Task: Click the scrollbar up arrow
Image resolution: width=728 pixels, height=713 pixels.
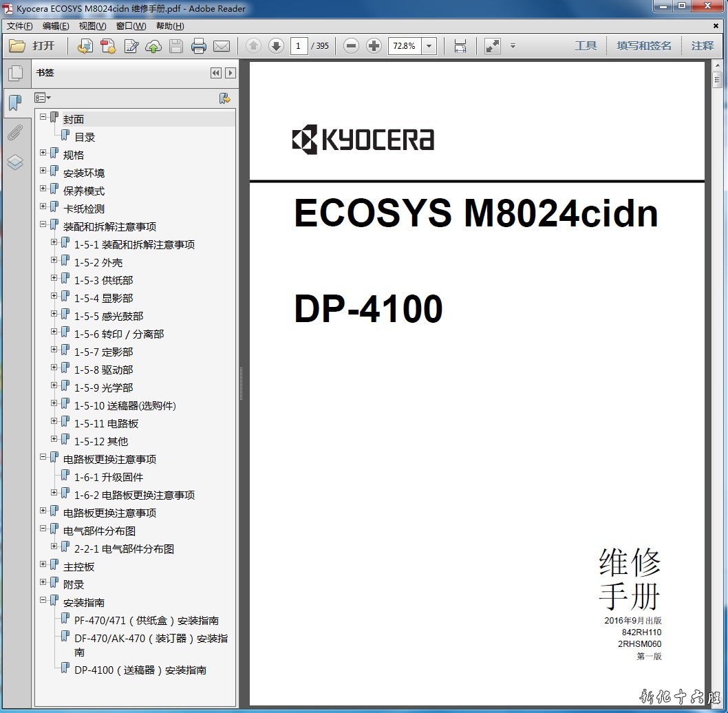Action: point(717,65)
